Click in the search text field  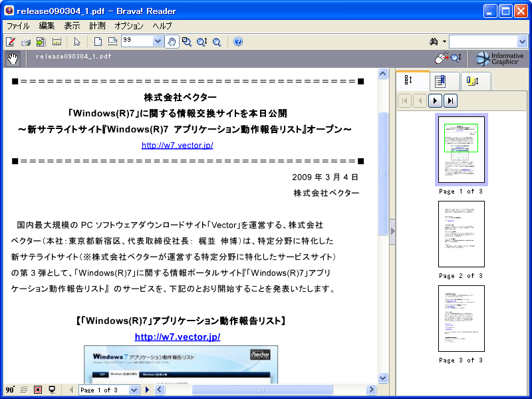point(483,42)
